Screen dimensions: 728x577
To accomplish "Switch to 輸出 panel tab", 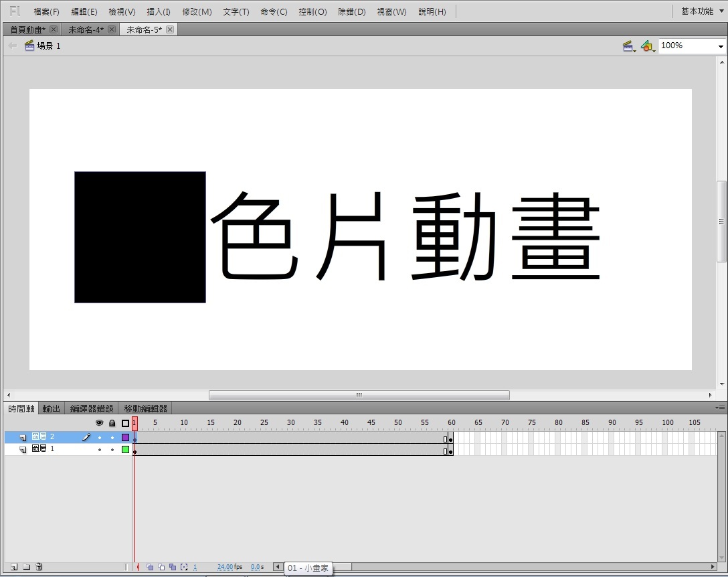I will (51, 409).
